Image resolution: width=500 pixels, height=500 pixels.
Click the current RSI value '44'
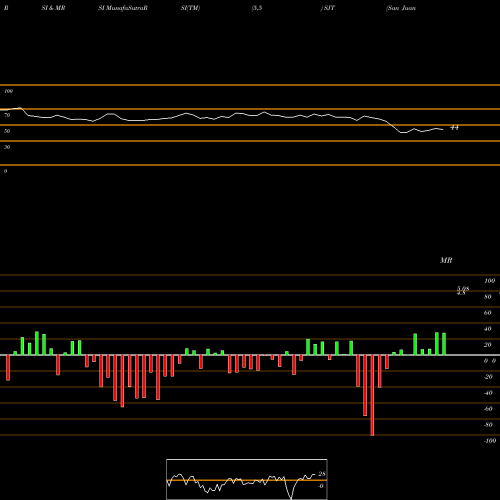point(454,127)
